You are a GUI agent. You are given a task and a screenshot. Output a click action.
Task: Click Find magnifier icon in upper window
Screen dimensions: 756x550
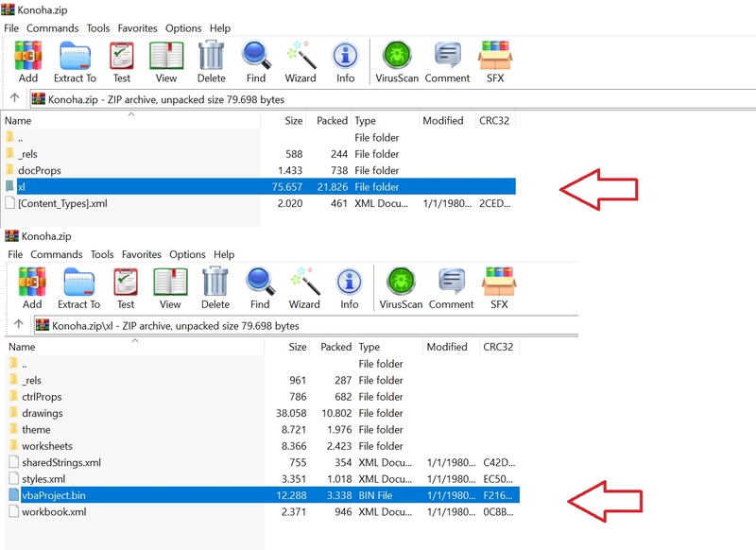pos(256,62)
